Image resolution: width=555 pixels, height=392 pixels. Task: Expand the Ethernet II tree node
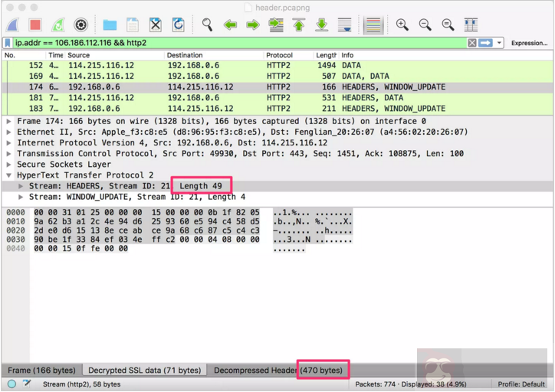click(8, 132)
